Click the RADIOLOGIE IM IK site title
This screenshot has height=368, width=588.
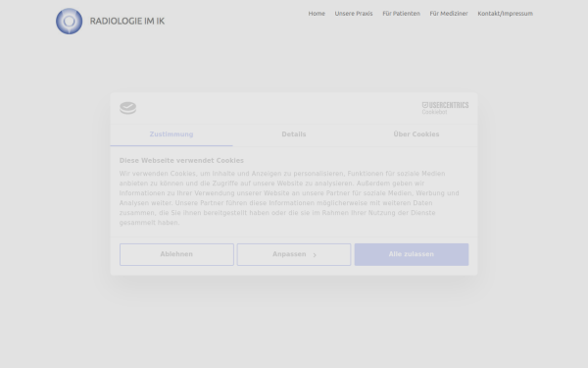(x=127, y=21)
